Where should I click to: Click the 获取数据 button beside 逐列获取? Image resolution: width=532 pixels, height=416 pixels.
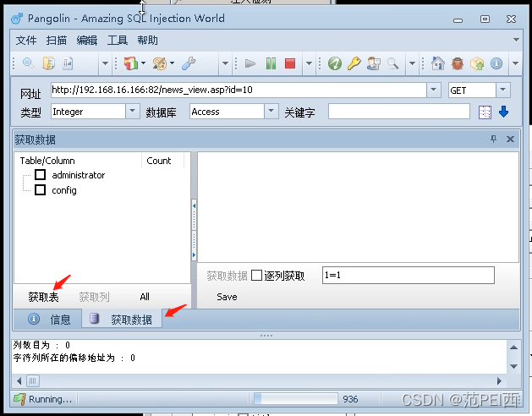(x=227, y=276)
